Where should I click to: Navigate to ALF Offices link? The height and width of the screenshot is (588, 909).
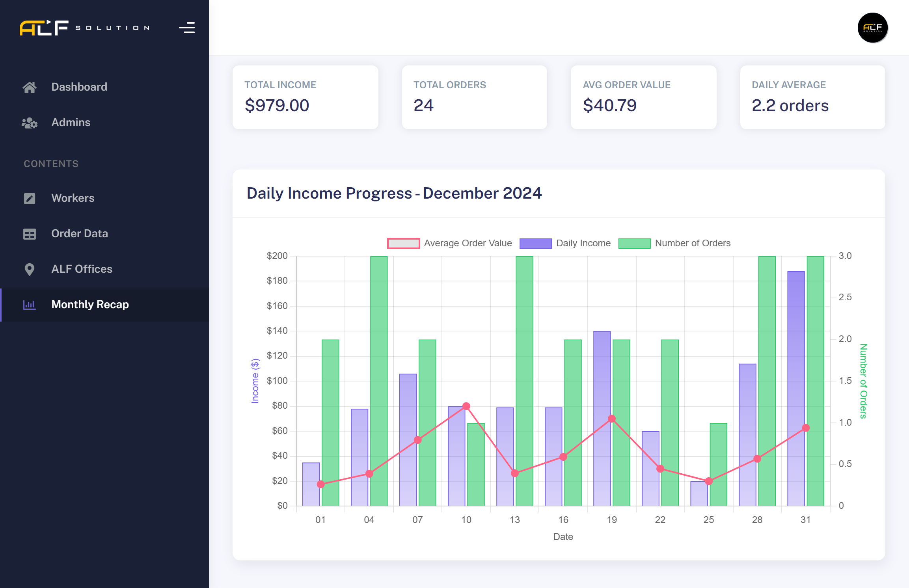click(82, 269)
